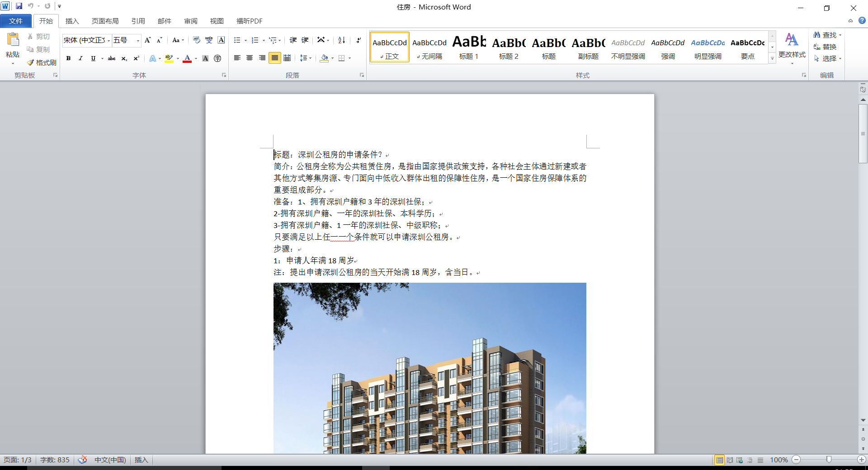Switch to the Foxit PDF tab
Screen dimensions: 868x470
point(250,21)
